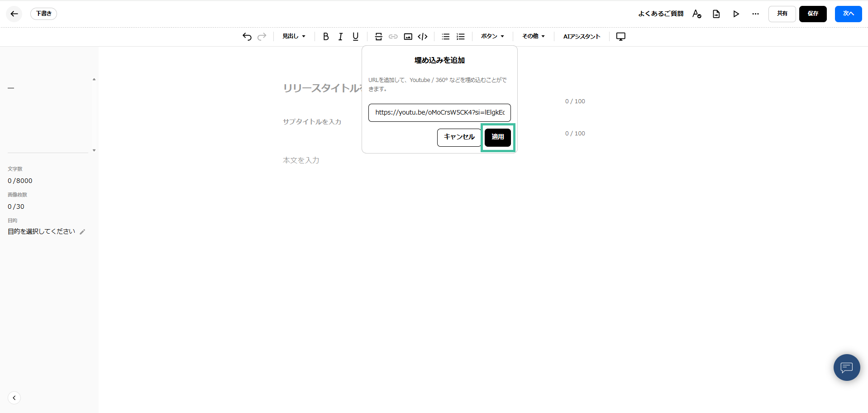868x413 pixels.
Task: Open the chat support bubble
Action: 846,367
